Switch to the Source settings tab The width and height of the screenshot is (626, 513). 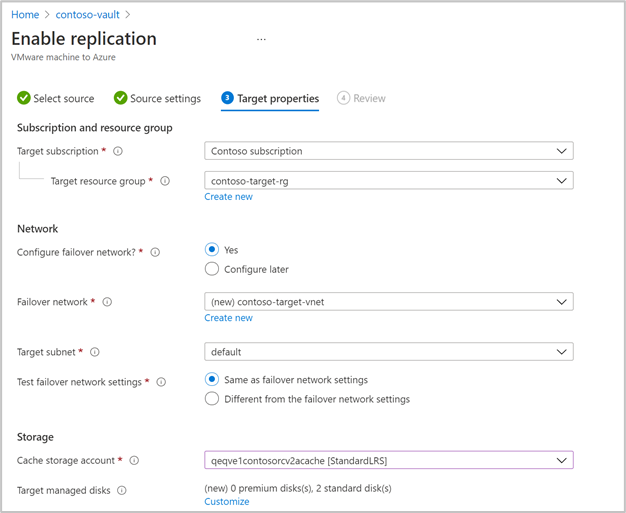157,99
